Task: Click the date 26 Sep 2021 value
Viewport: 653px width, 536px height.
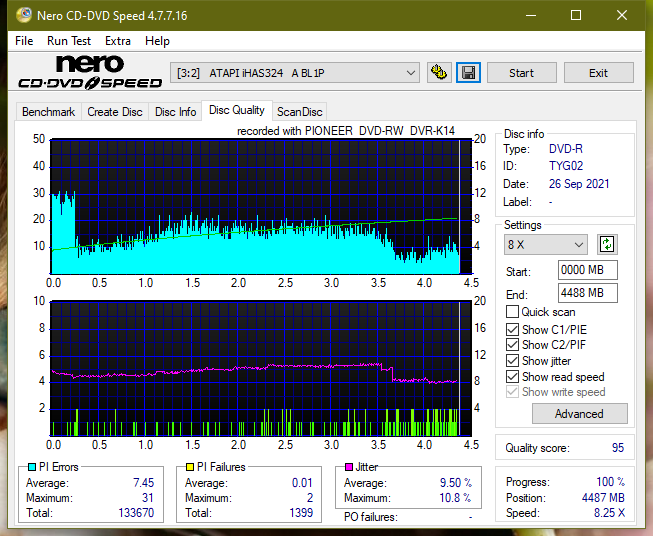Action: click(579, 184)
